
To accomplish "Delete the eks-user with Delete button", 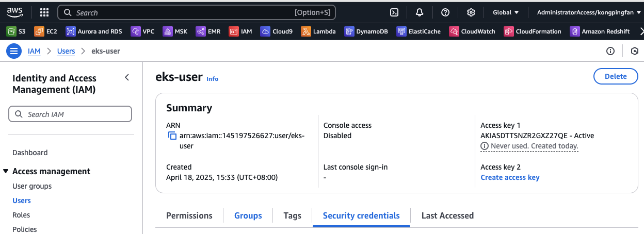I will point(616,76).
